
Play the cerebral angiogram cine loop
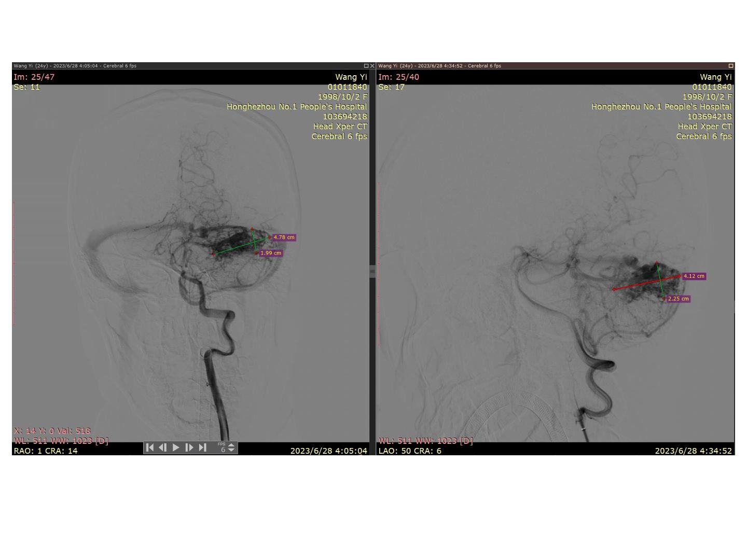pyautogui.click(x=176, y=447)
